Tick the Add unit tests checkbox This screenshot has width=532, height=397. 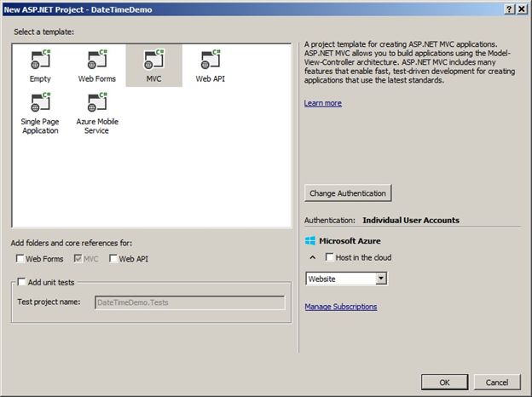(21, 282)
